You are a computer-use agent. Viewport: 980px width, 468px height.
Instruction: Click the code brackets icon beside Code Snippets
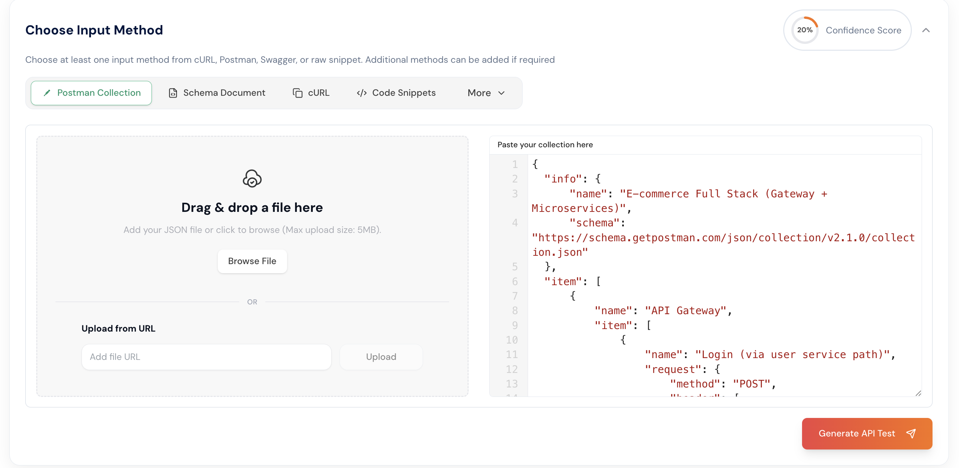[361, 93]
